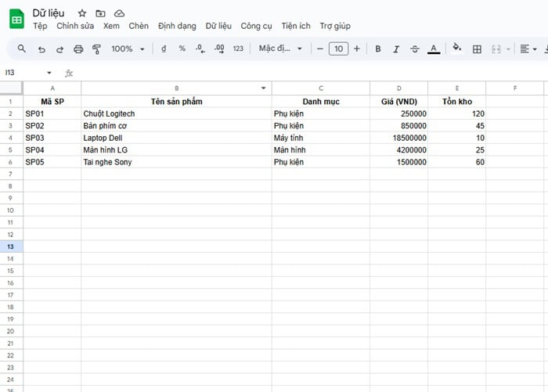Screen dimensions: 548x392
Task: Undo the last action
Action: [x=41, y=49]
